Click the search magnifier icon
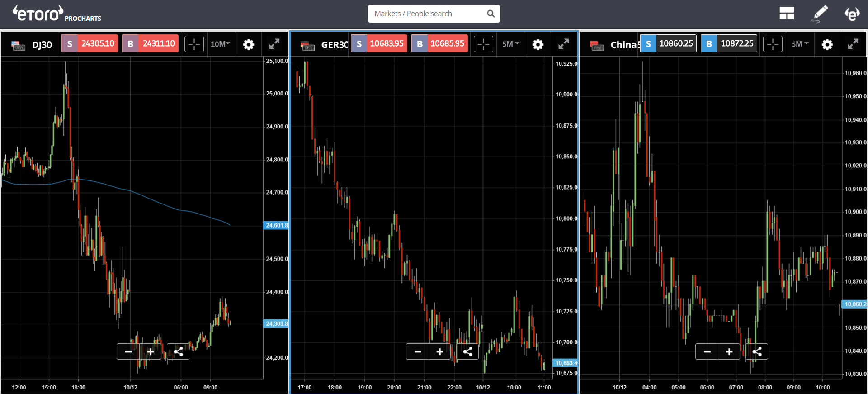The height and width of the screenshot is (394, 868). click(491, 14)
